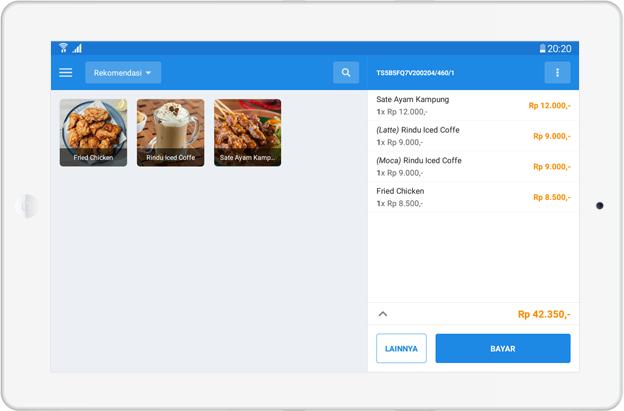The height and width of the screenshot is (411, 624).
Task: Select the (Latte) Rindu Iced Coffe line
Action: (473, 136)
